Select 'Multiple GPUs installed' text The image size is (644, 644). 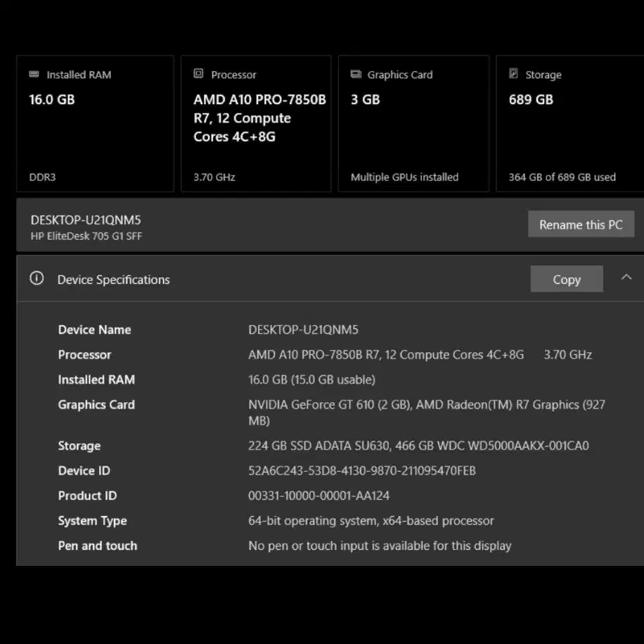[404, 177]
